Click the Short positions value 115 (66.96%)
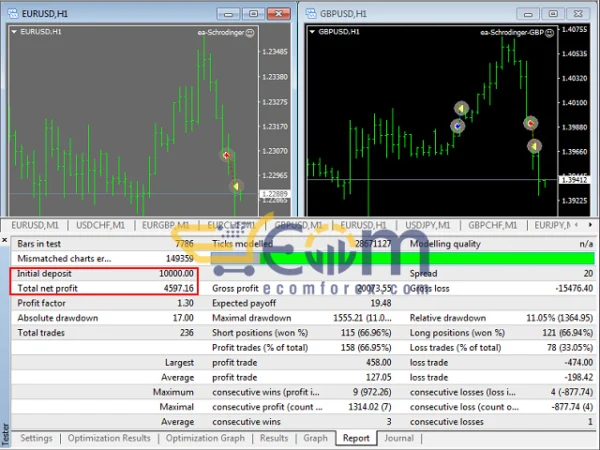Screen dimensions: 600x450 pyautogui.click(x=366, y=333)
